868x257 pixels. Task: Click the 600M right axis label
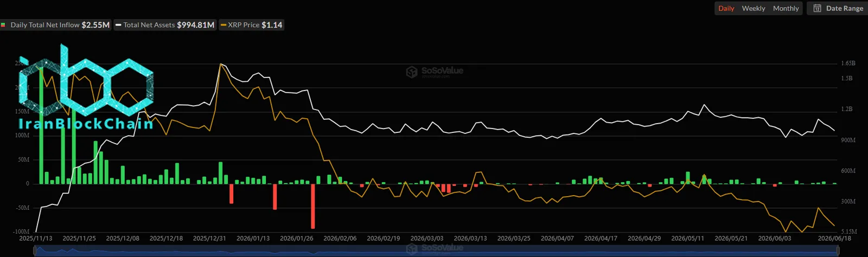[848, 171]
